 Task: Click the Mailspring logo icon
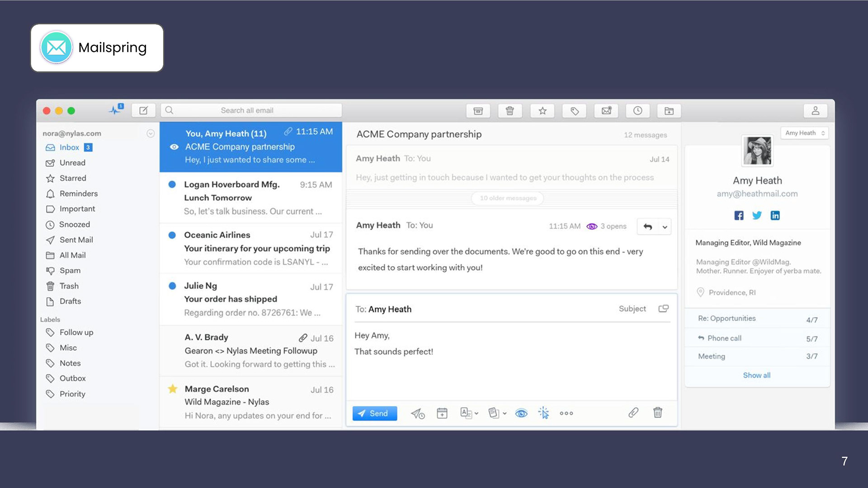[x=56, y=47]
